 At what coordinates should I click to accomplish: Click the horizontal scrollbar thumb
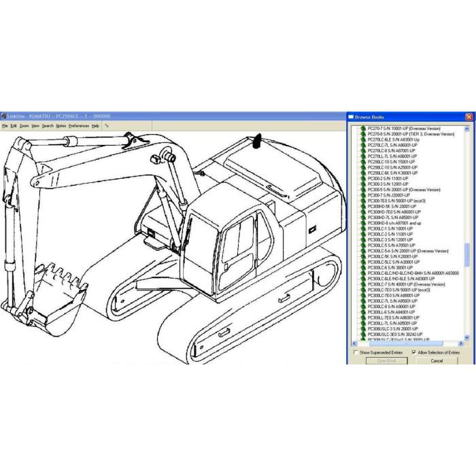pos(406,343)
